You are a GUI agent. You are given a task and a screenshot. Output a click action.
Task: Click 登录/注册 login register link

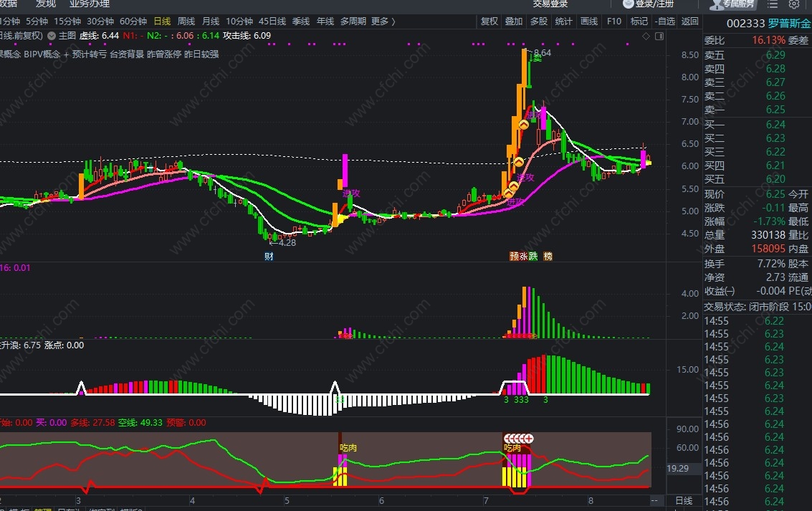[654, 4]
